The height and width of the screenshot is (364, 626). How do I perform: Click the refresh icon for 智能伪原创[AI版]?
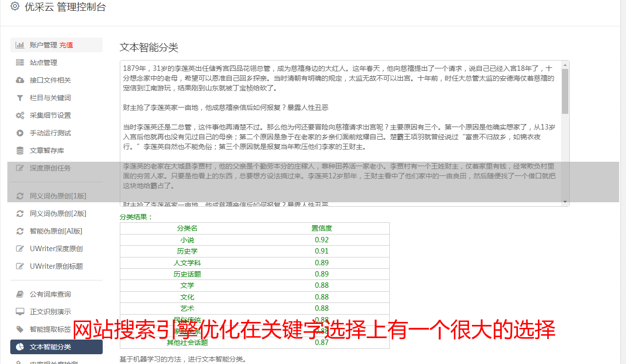click(20, 231)
